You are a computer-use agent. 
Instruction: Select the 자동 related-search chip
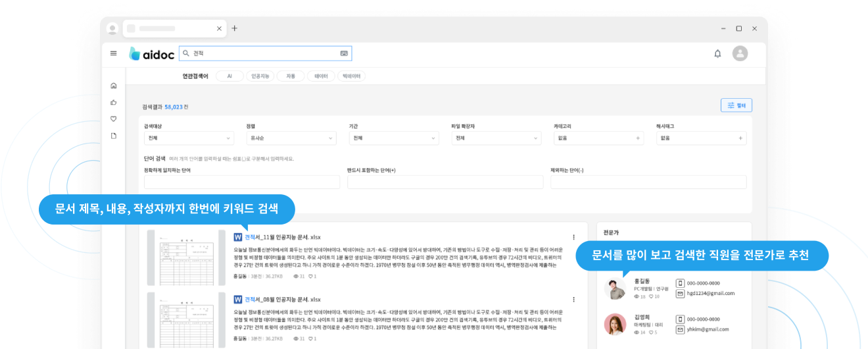[291, 76]
